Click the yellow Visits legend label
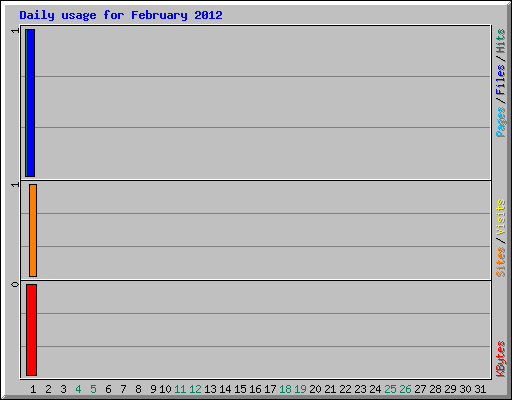Image resolution: width=512 pixels, height=400 pixels. point(500,217)
